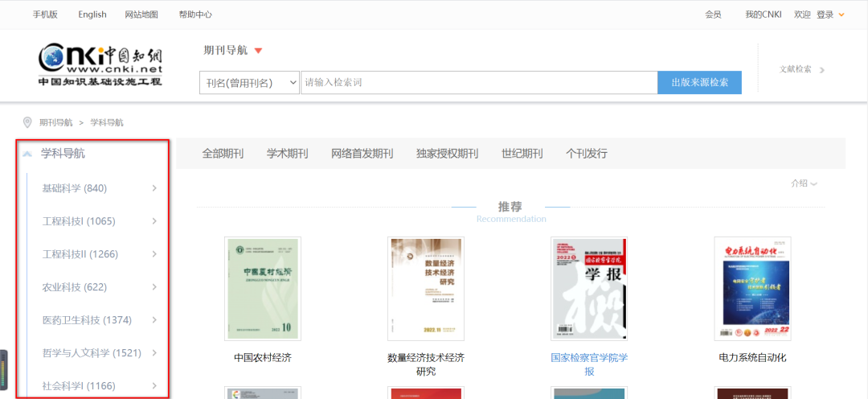Open the 国家检察官学院学报 journal cover
Viewport: 868px width, 399px height.
[589, 289]
